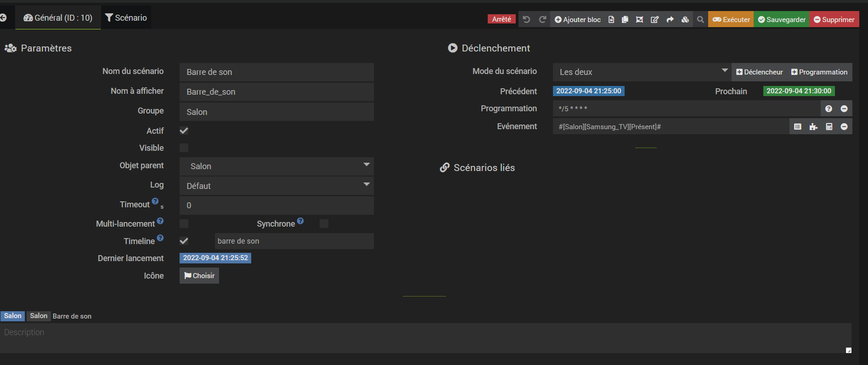
Task: Click the Nom à afficher field
Action: pyautogui.click(x=276, y=91)
